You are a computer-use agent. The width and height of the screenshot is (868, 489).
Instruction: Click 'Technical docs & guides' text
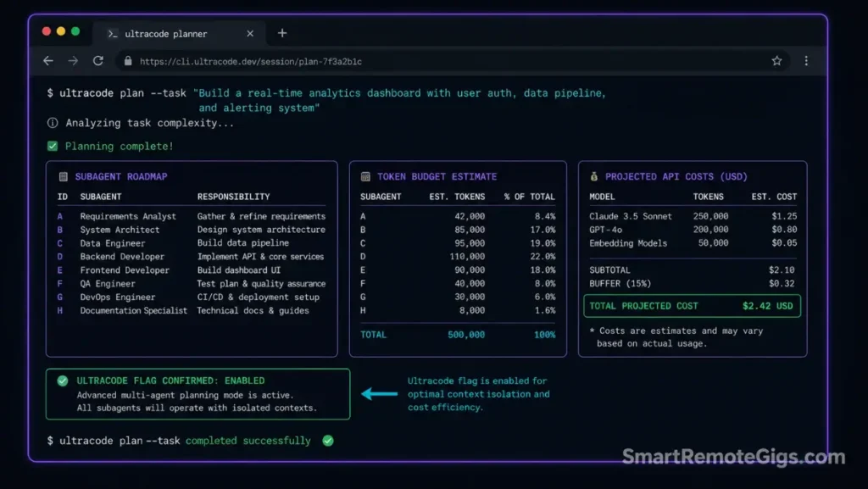point(253,311)
